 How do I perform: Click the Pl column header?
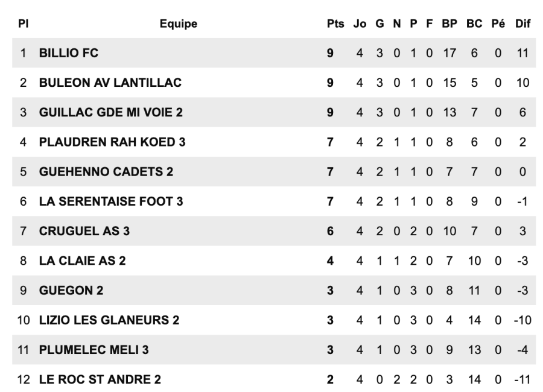[x=23, y=24]
